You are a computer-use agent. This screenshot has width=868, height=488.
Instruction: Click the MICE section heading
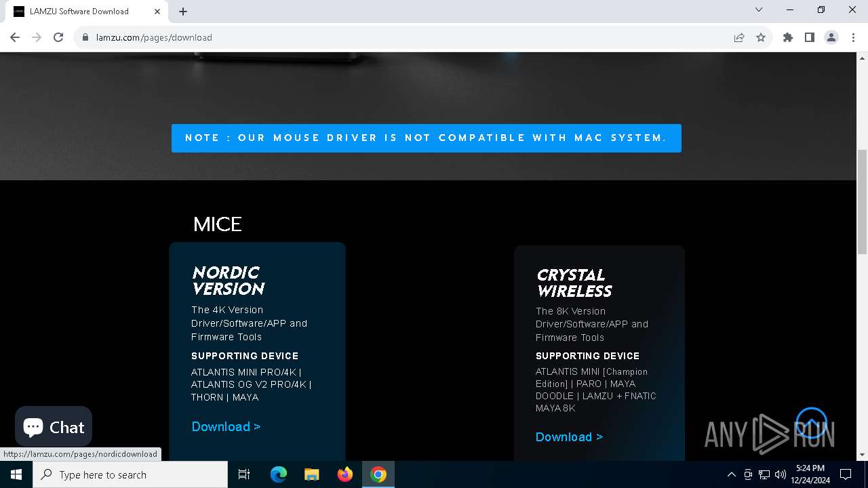[x=217, y=224]
